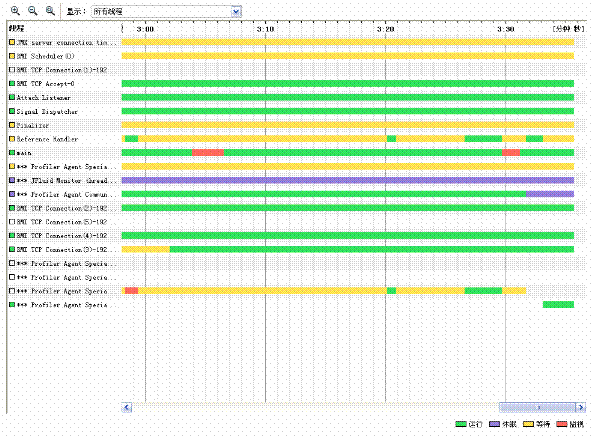
Task: Click the first red segment on main thread timeline
Action: [208, 153]
